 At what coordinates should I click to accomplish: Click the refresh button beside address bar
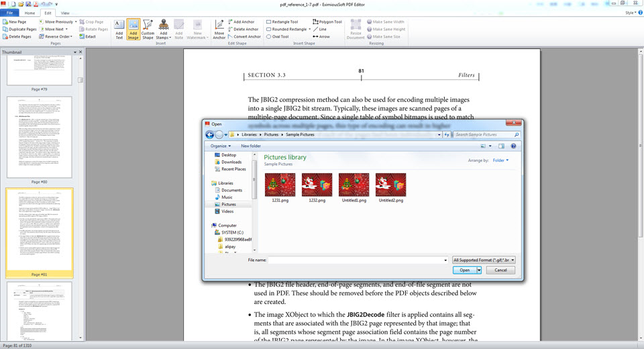coord(447,134)
